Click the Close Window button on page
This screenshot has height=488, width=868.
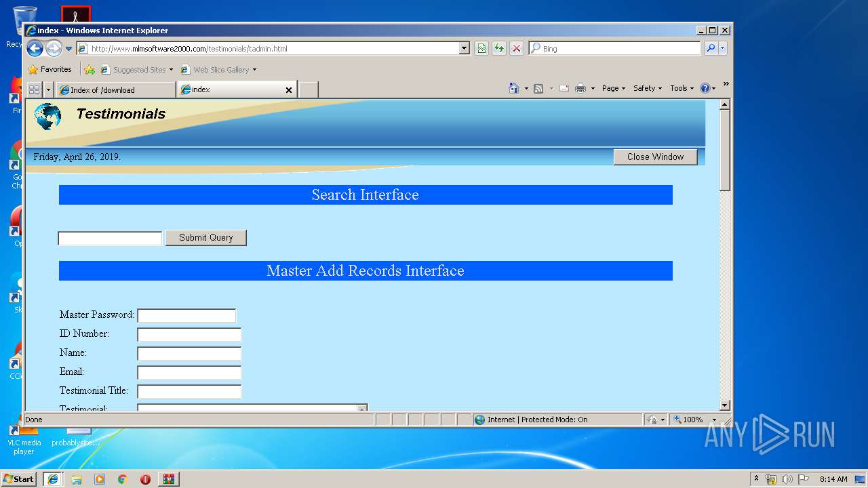click(656, 157)
